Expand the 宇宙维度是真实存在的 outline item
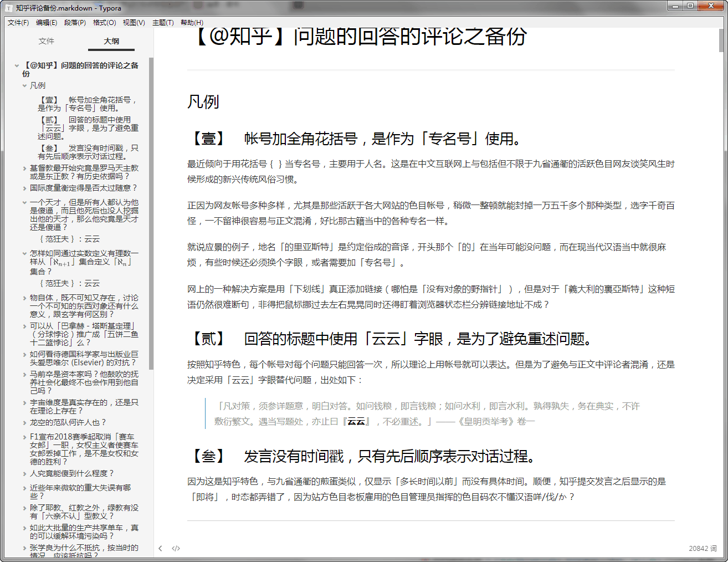728x562 pixels. click(x=24, y=403)
